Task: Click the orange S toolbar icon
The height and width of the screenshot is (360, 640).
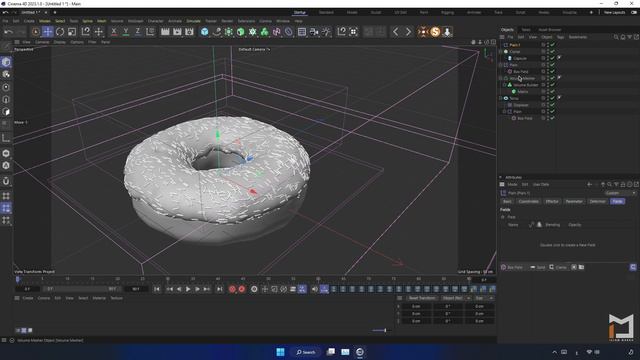Action: coord(435,32)
